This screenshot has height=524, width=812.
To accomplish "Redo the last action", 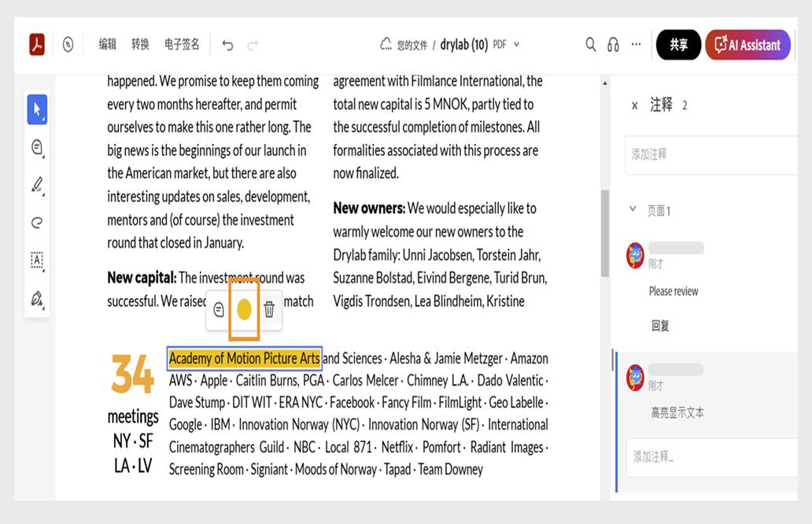I will [x=253, y=46].
